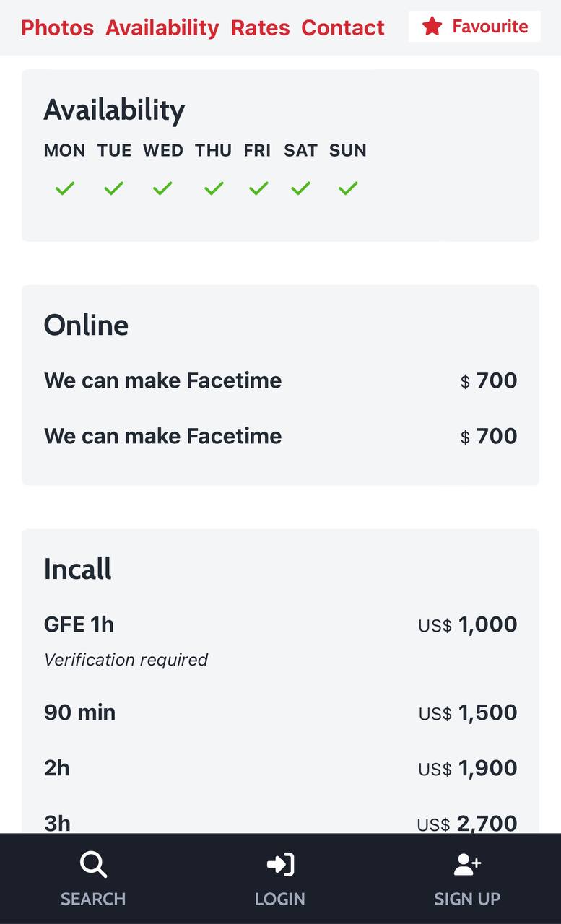This screenshot has width=561, height=924.
Task: Select the Sunday green checkmark
Action: pyautogui.click(x=348, y=188)
